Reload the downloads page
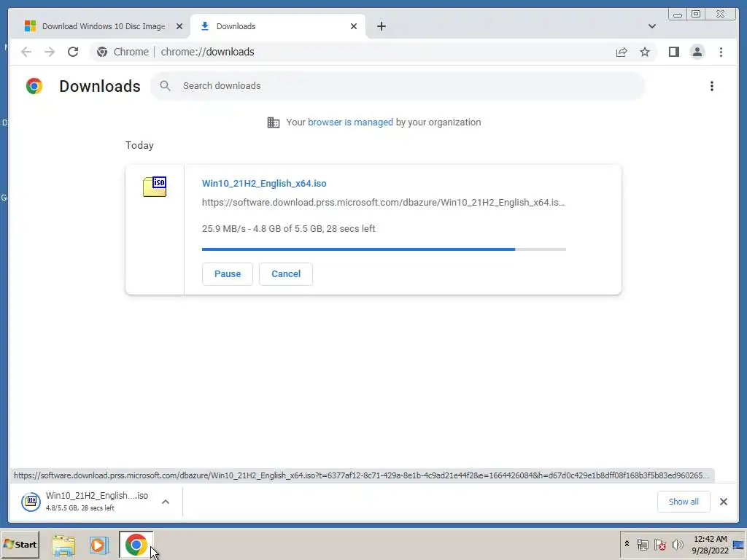The height and width of the screenshot is (560, 747). 73,52
